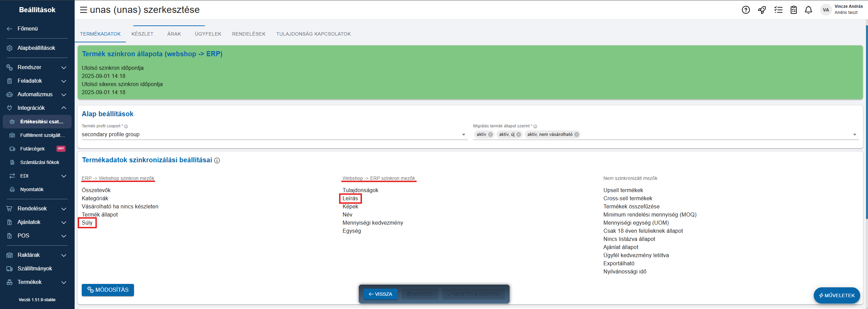The height and width of the screenshot is (309, 868).
Task: Click the help question mark icon
Action: tap(746, 10)
